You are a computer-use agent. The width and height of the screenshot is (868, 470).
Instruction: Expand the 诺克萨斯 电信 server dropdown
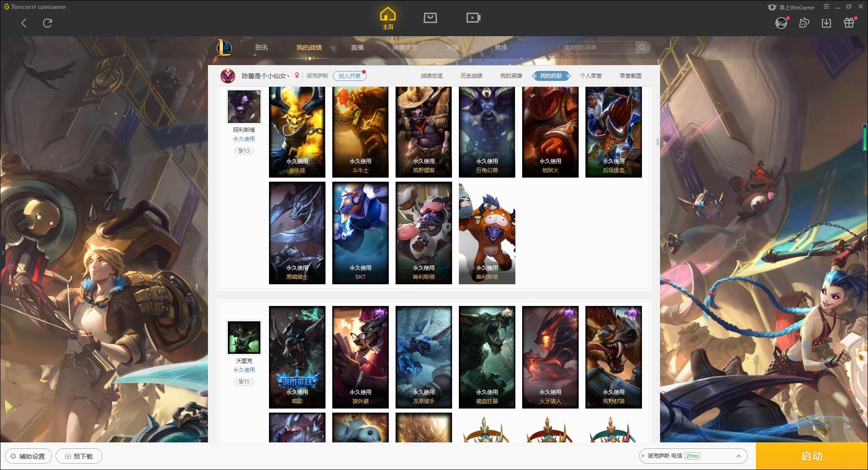tap(693, 456)
